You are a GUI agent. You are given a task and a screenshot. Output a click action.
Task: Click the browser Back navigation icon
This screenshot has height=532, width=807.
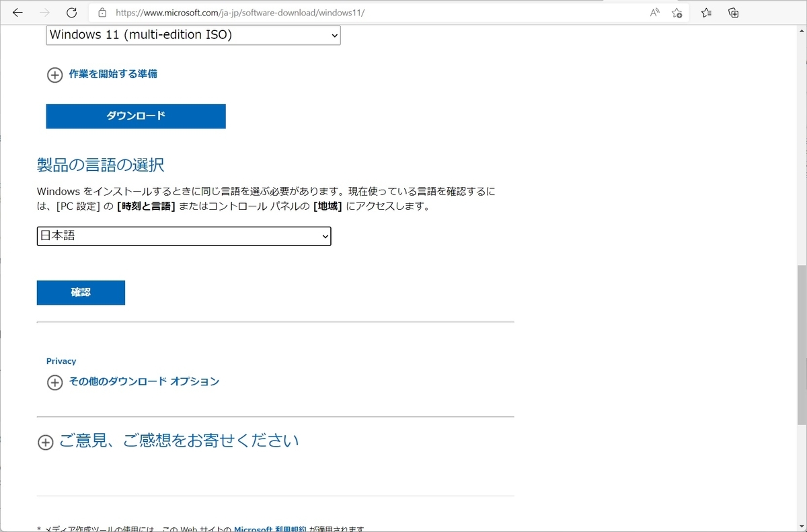[17, 12]
